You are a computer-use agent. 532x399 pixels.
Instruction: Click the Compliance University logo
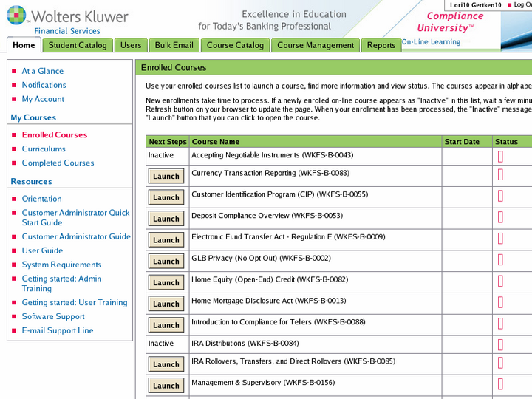pyautogui.click(x=450, y=21)
